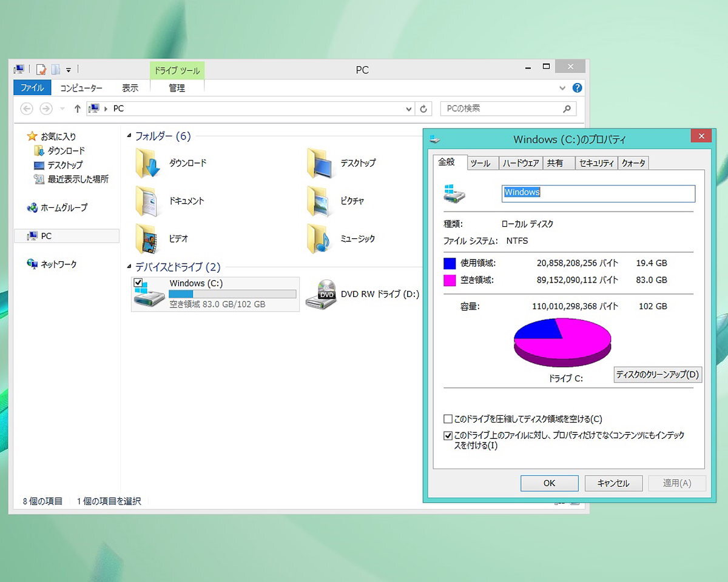
Task: Disable the content indexing checkbox (I)
Action: [x=448, y=435]
